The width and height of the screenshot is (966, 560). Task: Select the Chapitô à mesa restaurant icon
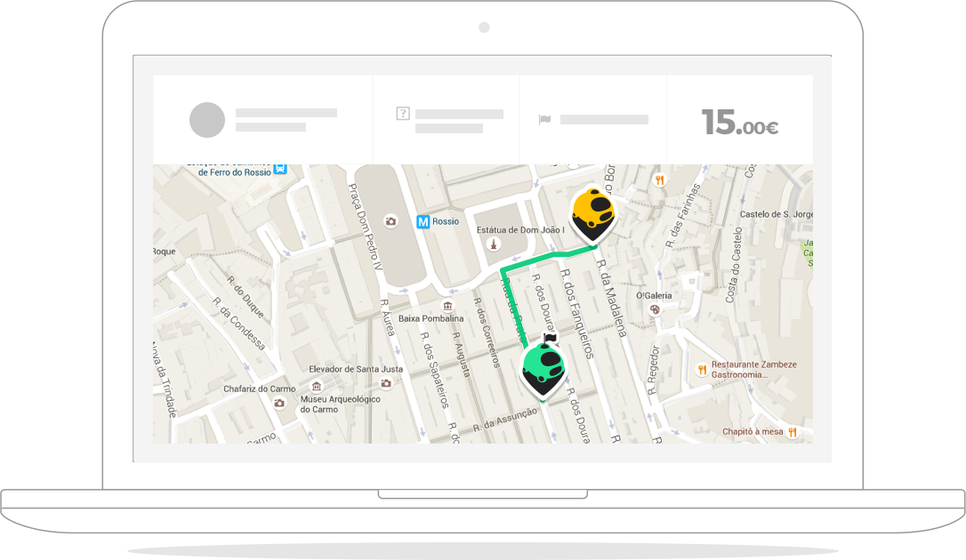point(792,432)
